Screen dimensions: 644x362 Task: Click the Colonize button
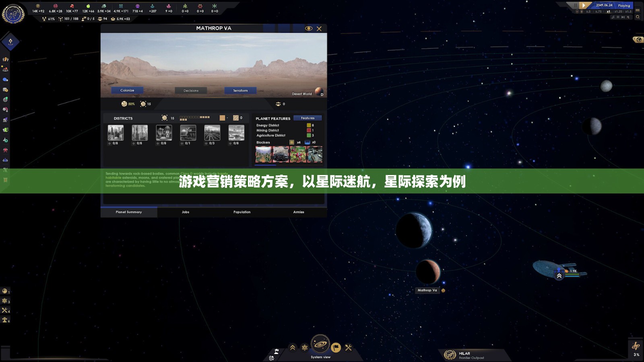point(127,90)
